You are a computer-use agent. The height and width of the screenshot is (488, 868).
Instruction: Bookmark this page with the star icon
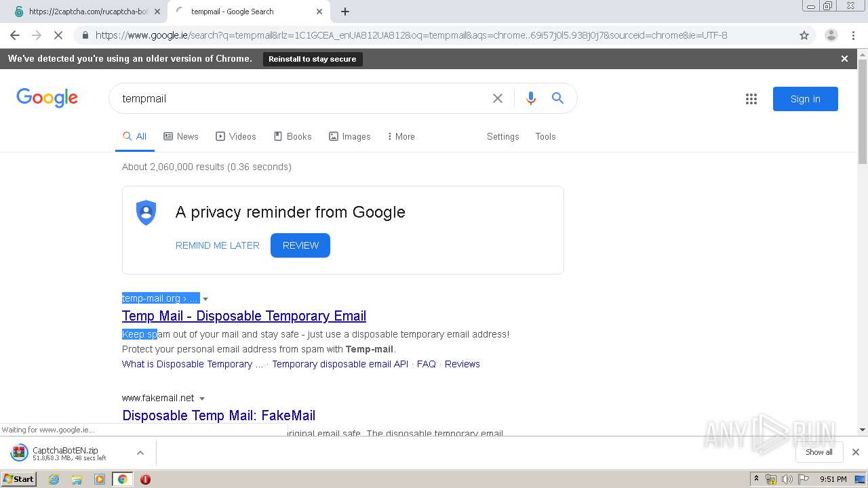[x=804, y=35]
